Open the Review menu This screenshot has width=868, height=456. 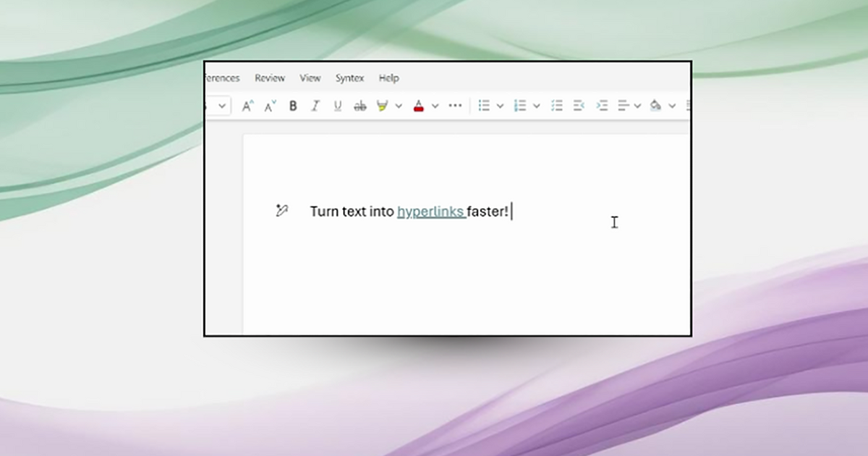click(269, 77)
